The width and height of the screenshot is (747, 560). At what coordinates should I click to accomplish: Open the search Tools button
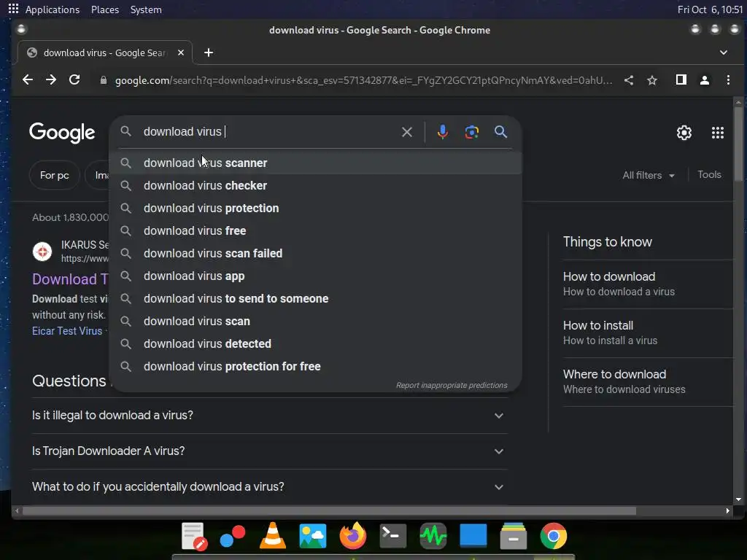709,175
